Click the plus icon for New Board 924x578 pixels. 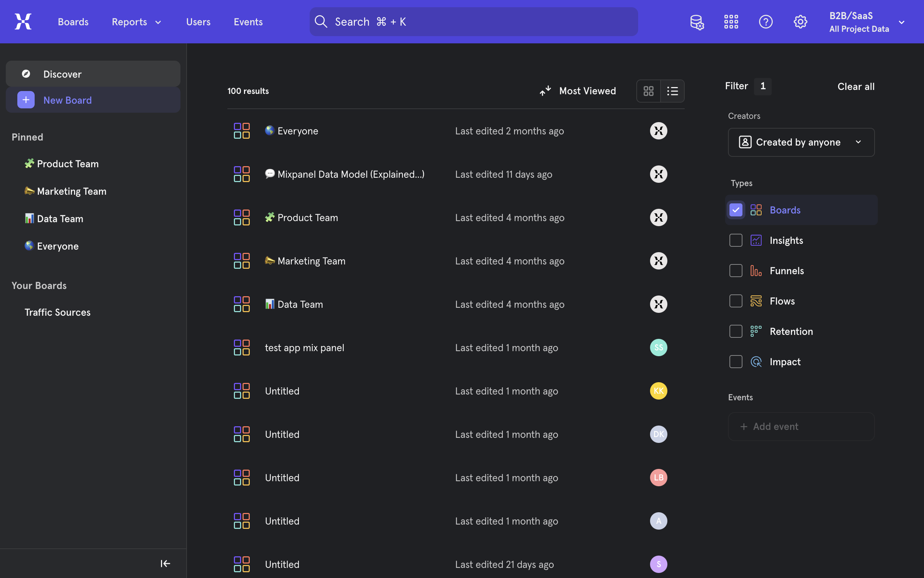point(26,100)
